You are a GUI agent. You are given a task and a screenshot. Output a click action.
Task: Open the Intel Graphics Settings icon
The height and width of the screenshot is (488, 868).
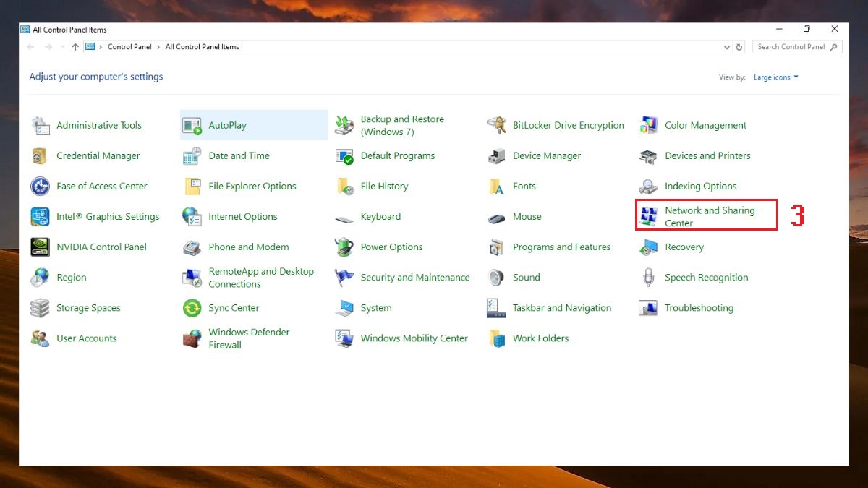click(x=41, y=216)
